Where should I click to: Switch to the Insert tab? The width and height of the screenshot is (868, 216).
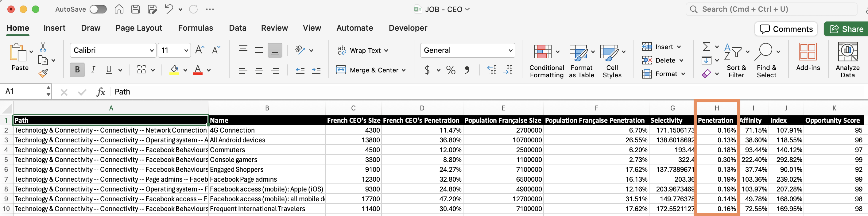55,28
